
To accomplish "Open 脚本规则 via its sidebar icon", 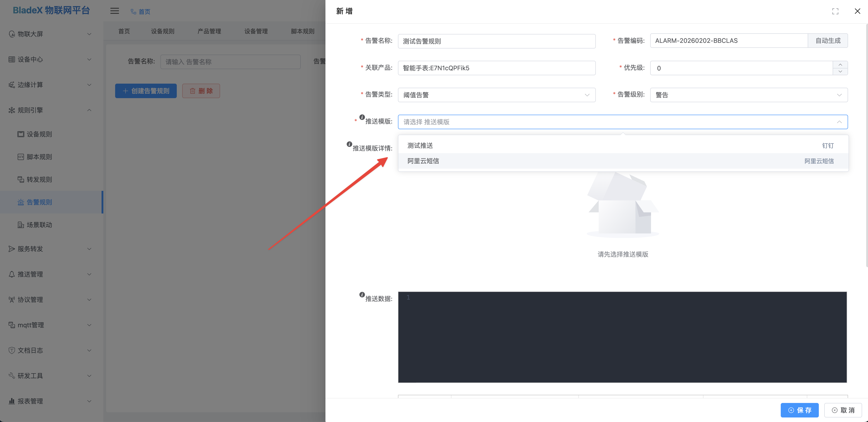I will coord(21,156).
